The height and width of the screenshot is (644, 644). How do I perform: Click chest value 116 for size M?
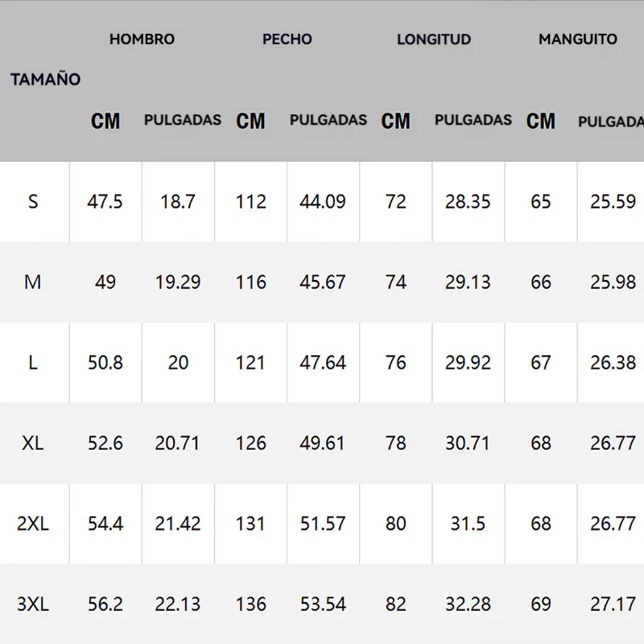point(250,282)
